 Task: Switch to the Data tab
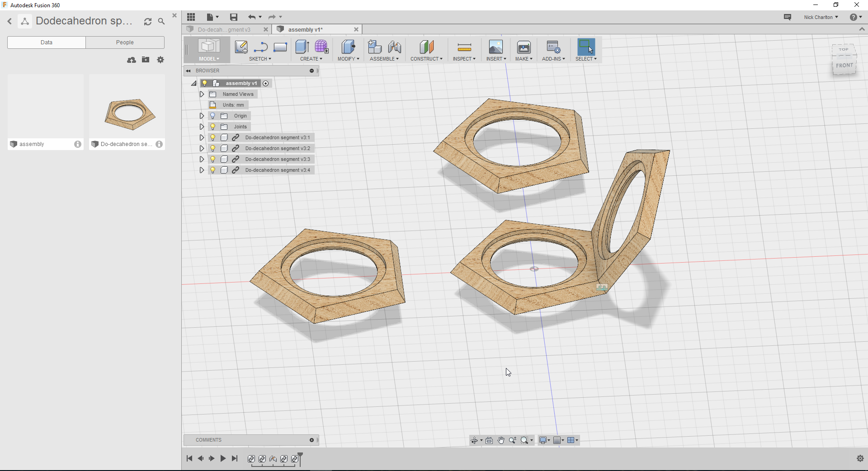(47, 42)
